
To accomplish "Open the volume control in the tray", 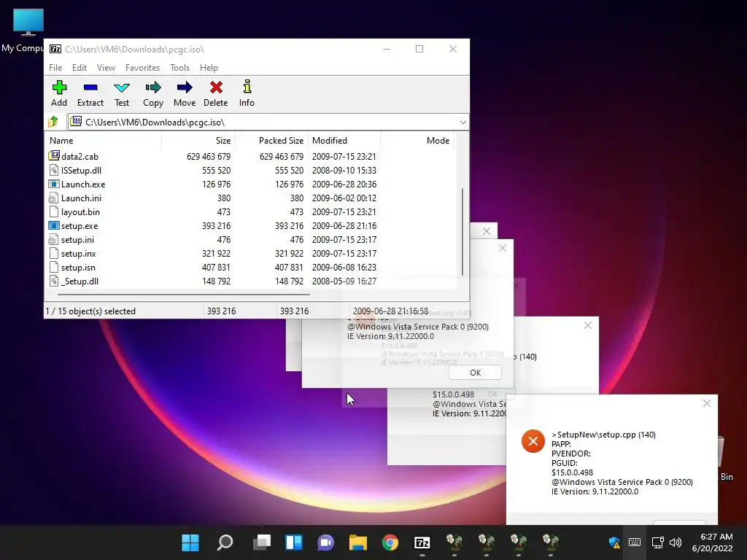I will [x=676, y=542].
